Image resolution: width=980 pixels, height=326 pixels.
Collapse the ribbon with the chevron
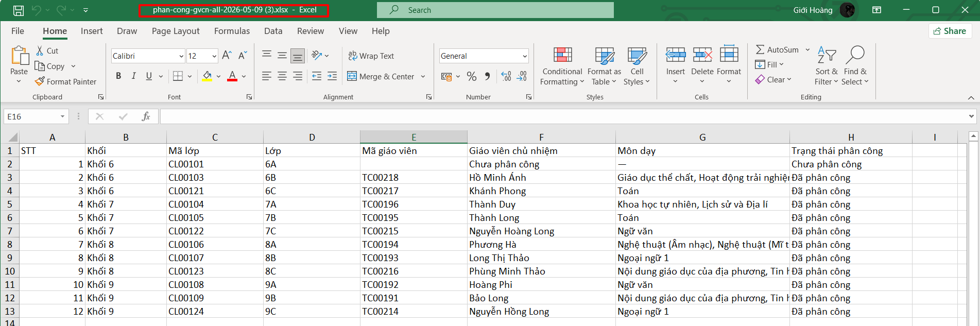click(x=971, y=97)
